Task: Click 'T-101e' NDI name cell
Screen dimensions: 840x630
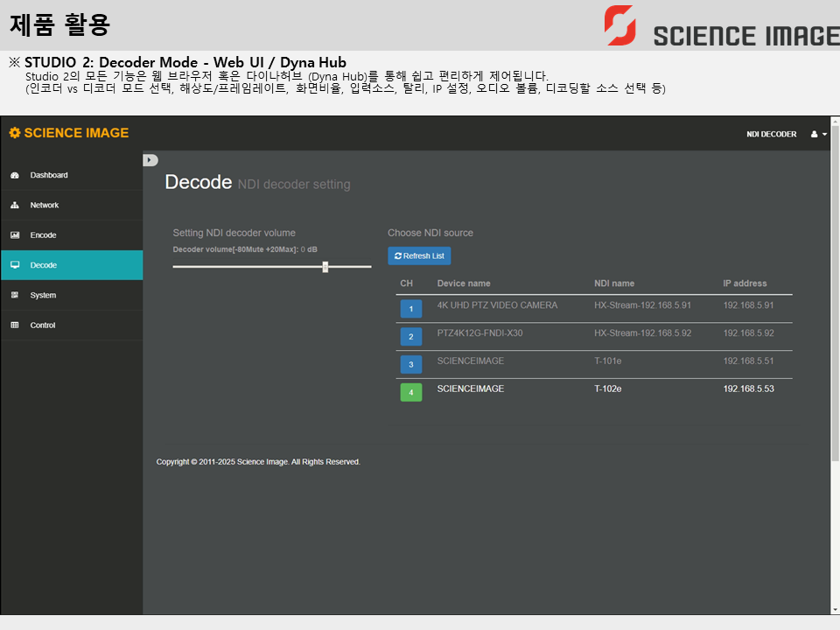Action: click(x=607, y=360)
